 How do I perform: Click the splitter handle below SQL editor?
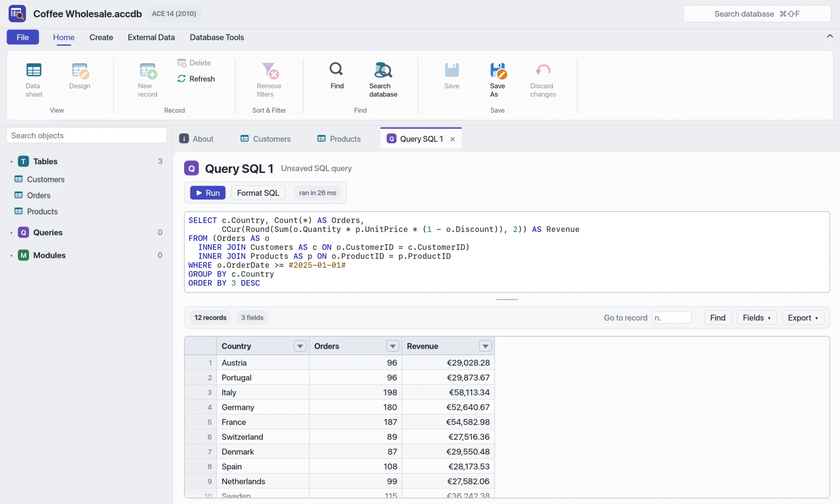507,300
